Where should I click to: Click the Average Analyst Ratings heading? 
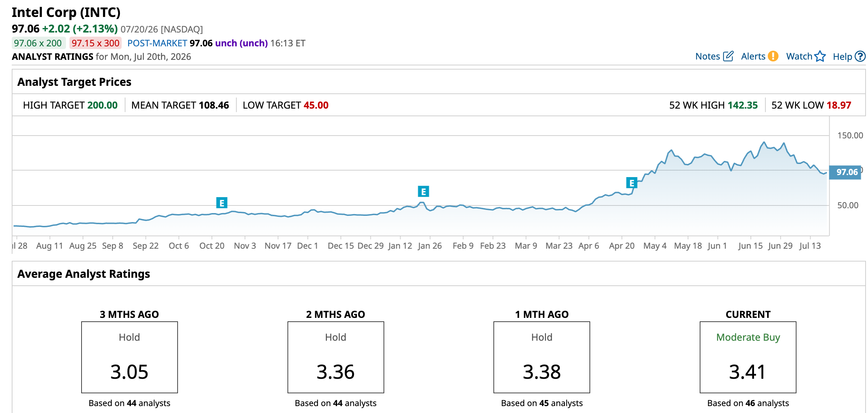click(x=84, y=274)
